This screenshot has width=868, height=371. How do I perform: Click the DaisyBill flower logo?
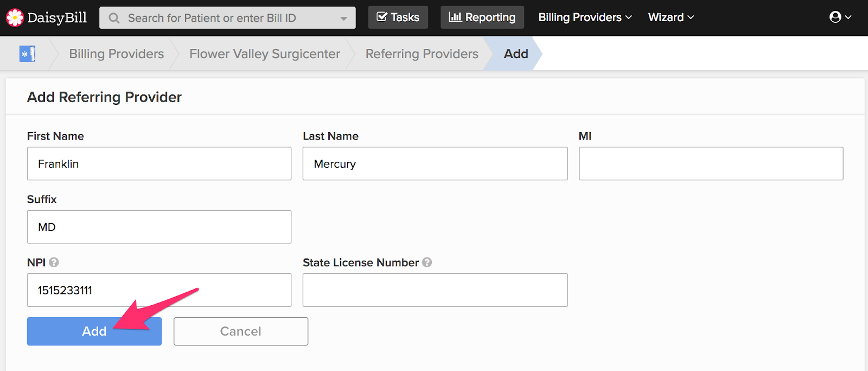click(x=15, y=17)
